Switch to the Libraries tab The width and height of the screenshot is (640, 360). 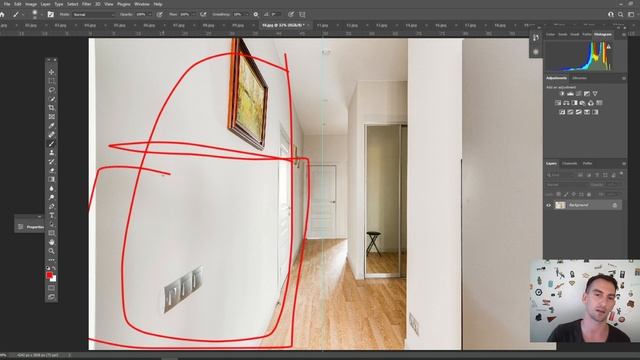pyautogui.click(x=579, y=78)
